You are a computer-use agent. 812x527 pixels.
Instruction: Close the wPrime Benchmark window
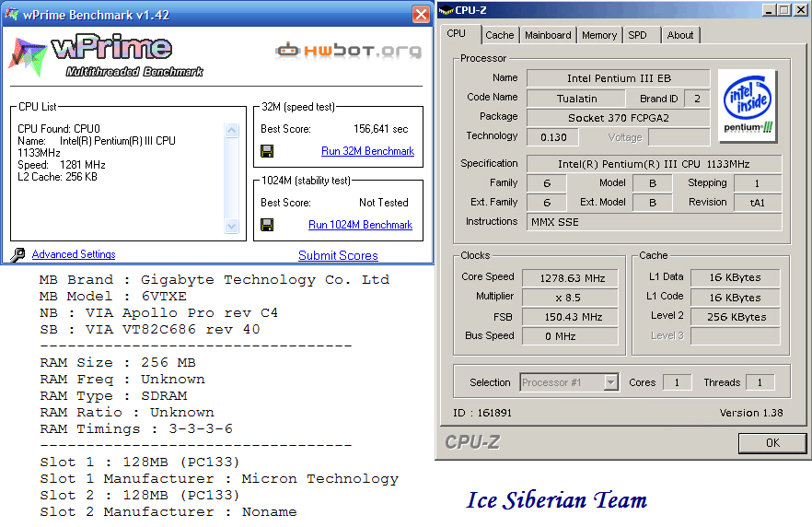coord(421,15)
